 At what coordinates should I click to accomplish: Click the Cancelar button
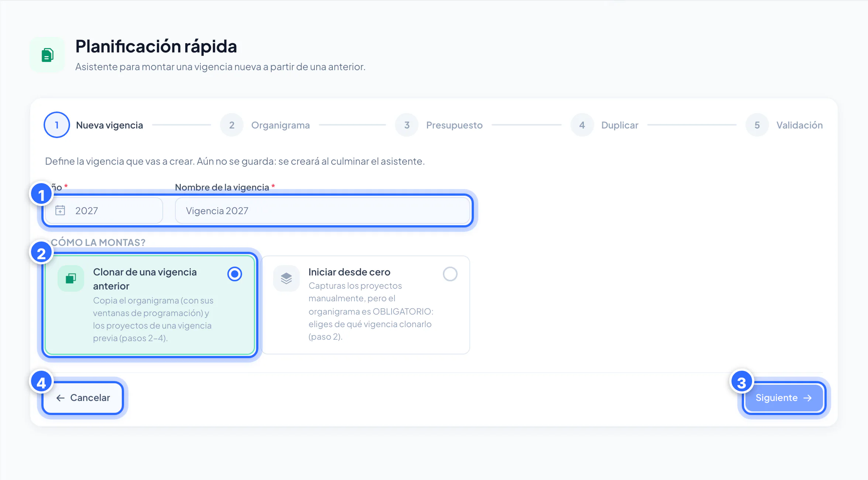pos(83,398)
